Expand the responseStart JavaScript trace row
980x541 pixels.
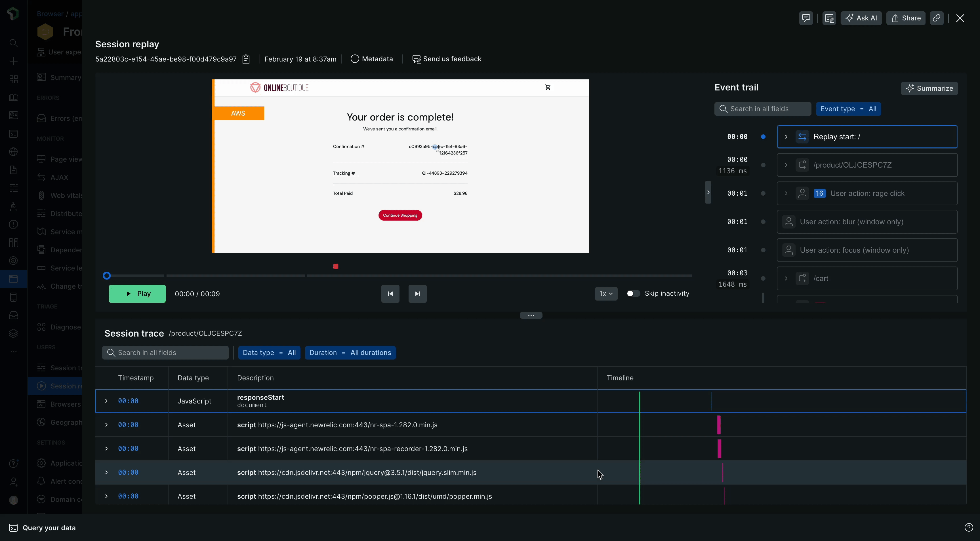pos(106,401)
